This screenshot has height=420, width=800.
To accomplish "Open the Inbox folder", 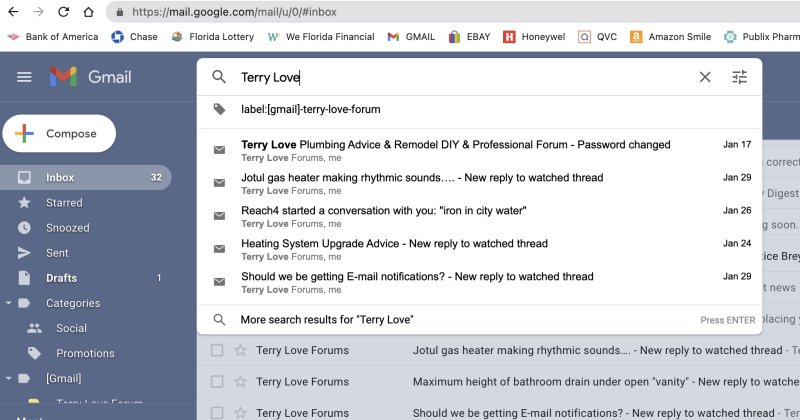I will (86, 178).
